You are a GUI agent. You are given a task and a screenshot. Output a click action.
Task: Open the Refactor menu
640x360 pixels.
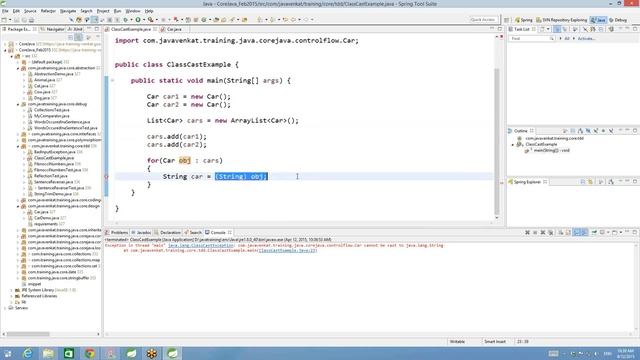(48, 11)
